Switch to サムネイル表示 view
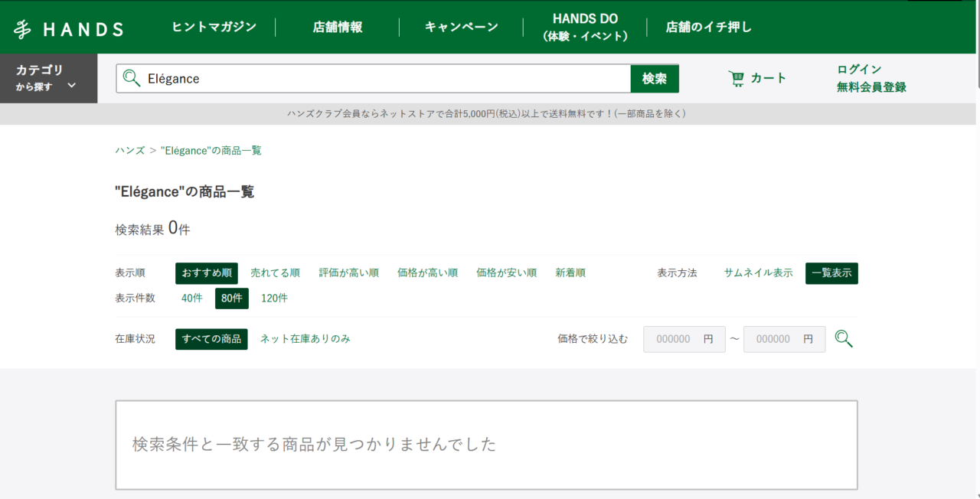This screenshot has height=499, width=980. [x=759, y=273]
